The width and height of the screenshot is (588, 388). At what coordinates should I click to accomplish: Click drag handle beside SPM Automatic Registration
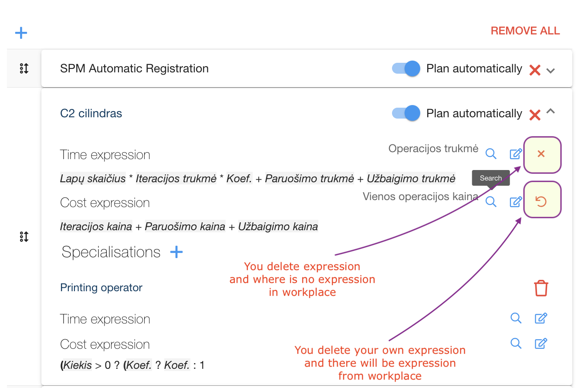24,68
